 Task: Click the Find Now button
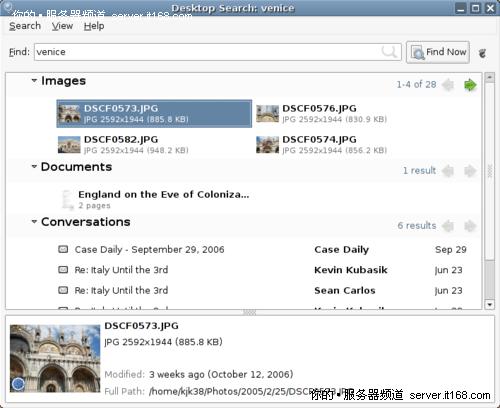pyautogui.click(x=438, y=52)
